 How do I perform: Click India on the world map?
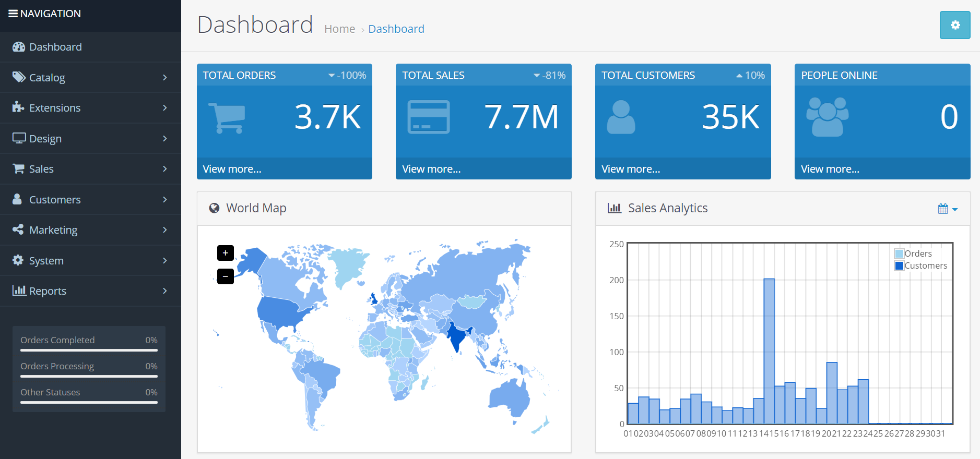[x=456, y=338]
